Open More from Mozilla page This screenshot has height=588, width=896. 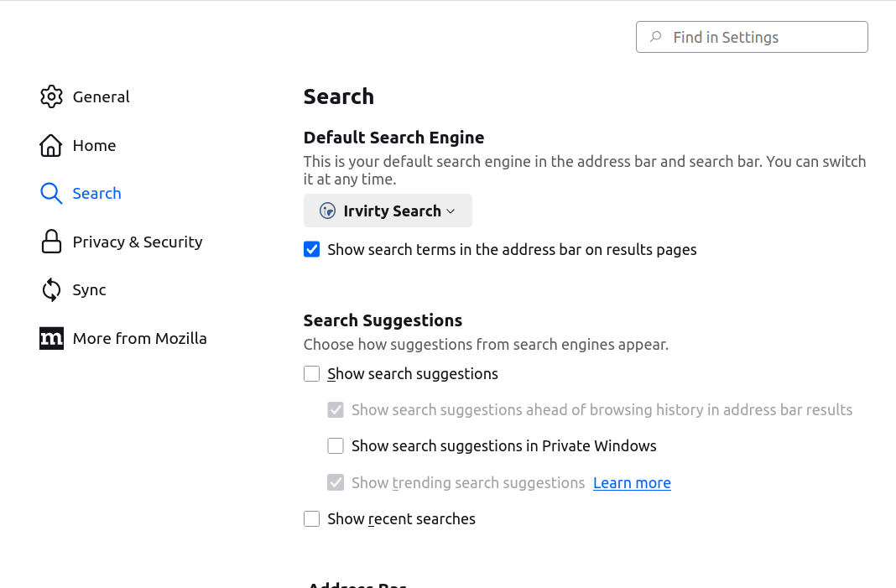[x=139, y=338]
